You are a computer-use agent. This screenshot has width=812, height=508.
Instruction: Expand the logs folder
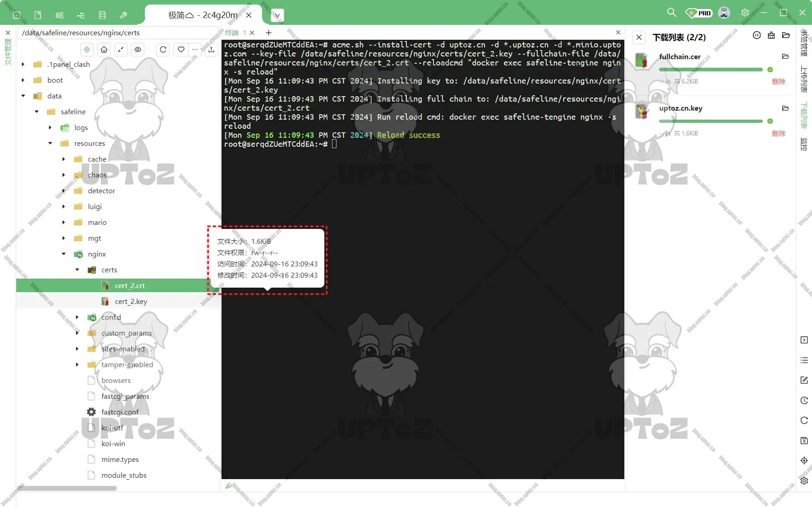pos(50,127)
